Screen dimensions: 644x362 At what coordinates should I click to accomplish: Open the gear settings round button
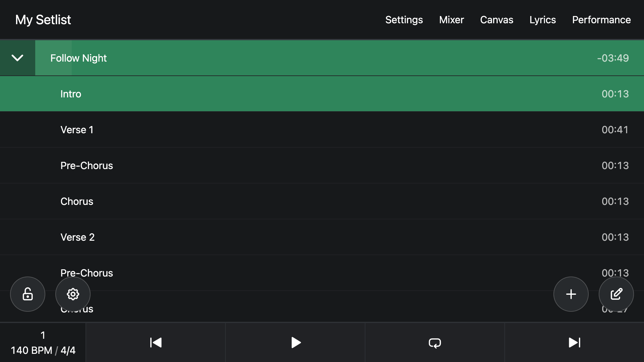(73, 294)
